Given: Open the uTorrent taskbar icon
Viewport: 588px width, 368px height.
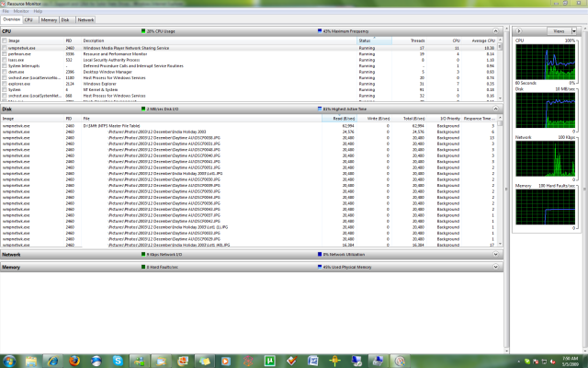Looking at the screenshot, I should (x=269, y=361).
